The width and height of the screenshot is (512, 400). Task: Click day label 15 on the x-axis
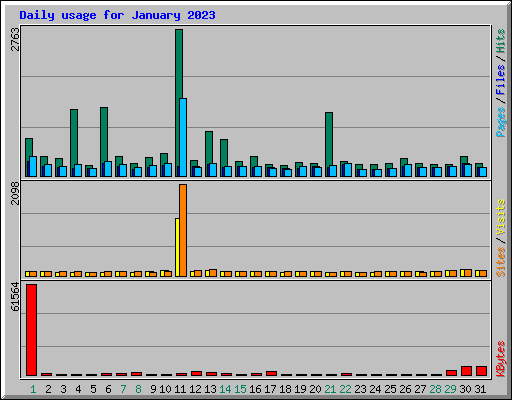click(x=240, y=389)
